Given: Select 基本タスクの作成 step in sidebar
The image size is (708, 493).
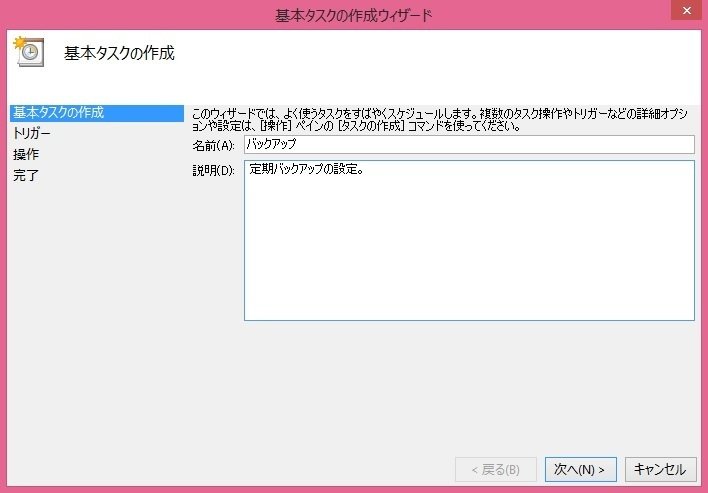Looking at the screenshot, I should point(97,113).
